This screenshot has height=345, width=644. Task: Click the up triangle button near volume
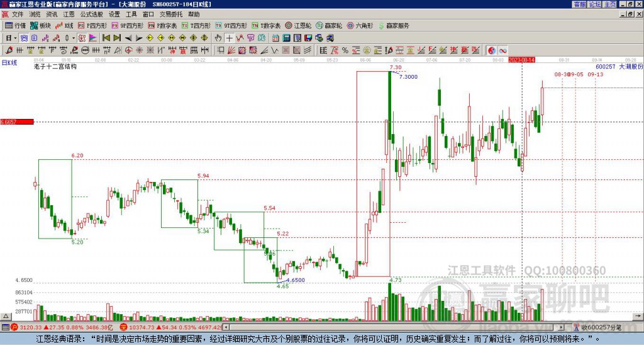pos(6,316)
